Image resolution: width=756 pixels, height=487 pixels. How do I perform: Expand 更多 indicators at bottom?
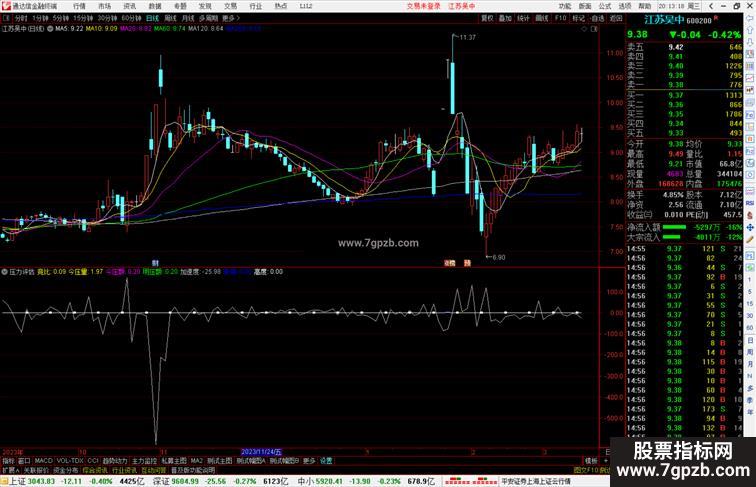pos(309,461)
